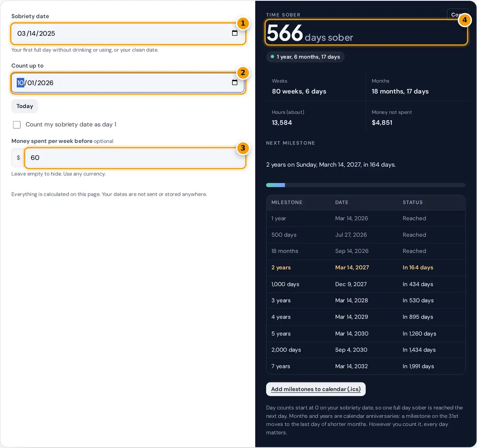The image size is (477, 448).
Task: Click the Today button
Action: click(25, 106)
